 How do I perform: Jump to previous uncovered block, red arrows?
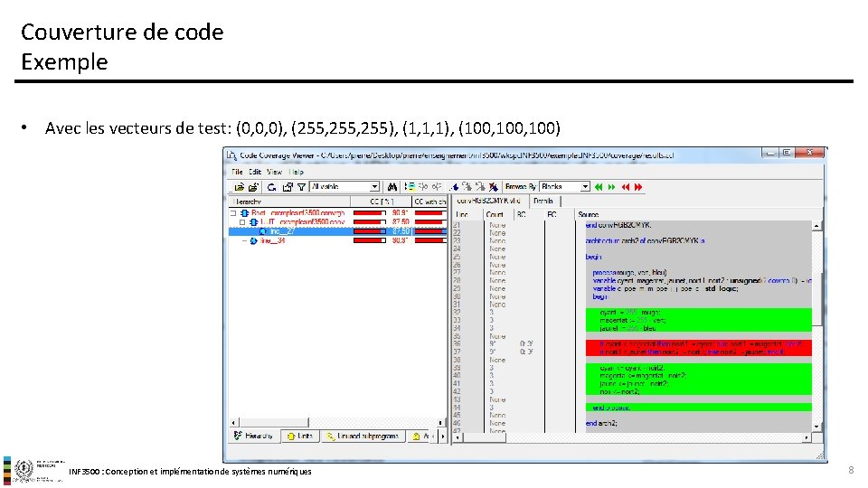[626, 187]
